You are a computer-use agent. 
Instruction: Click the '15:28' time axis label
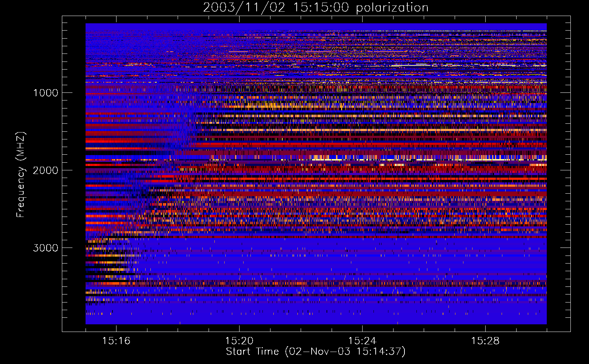coord(485,341)
